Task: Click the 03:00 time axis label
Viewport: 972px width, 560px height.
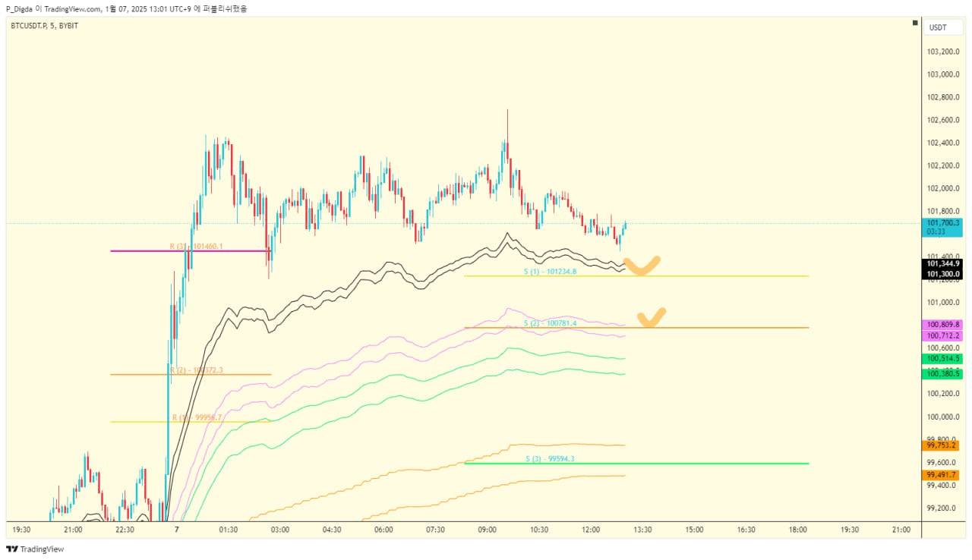Action: click(x=279, y=530)
